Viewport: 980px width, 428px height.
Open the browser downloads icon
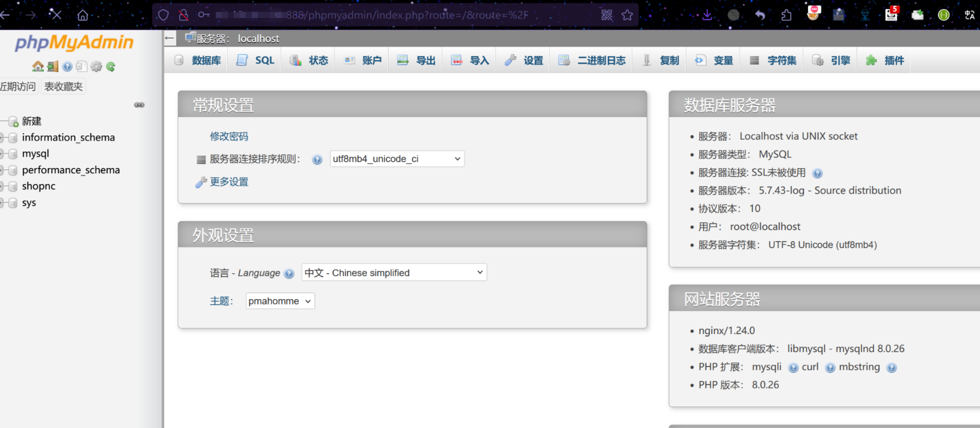point(707,15)
